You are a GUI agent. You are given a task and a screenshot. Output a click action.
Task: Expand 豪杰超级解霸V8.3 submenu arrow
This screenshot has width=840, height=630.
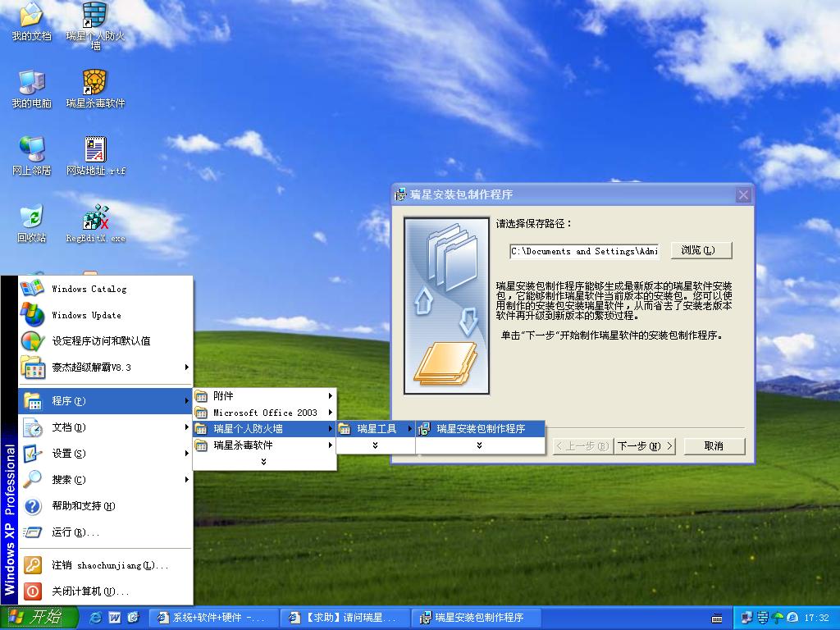point(186,367)
